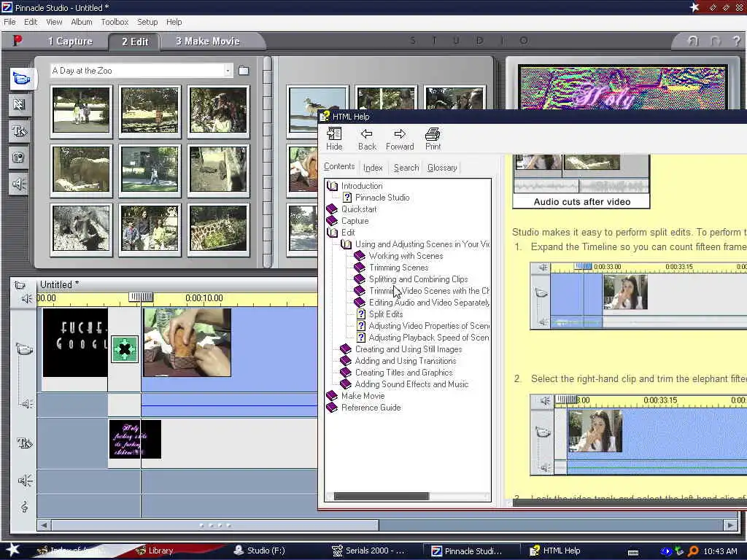Click the sound effects track speaker icon
Image resolution: width=747 pixels, height=560 pixels.
click(x=24, y=481)
